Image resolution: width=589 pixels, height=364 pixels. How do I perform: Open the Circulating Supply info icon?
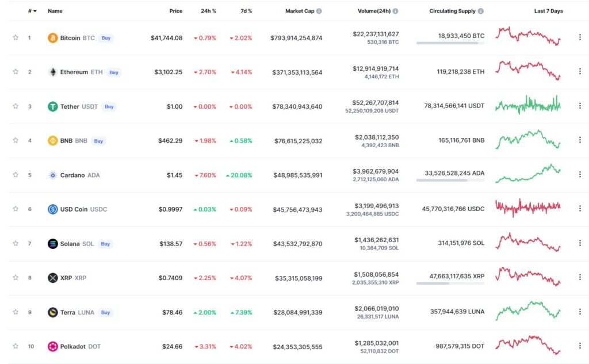[x=480, y=12]
